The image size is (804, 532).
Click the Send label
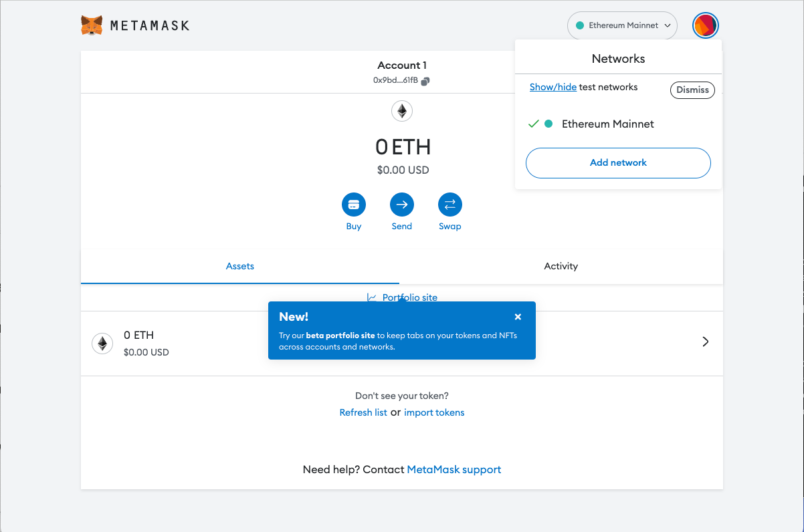point(402,226)
